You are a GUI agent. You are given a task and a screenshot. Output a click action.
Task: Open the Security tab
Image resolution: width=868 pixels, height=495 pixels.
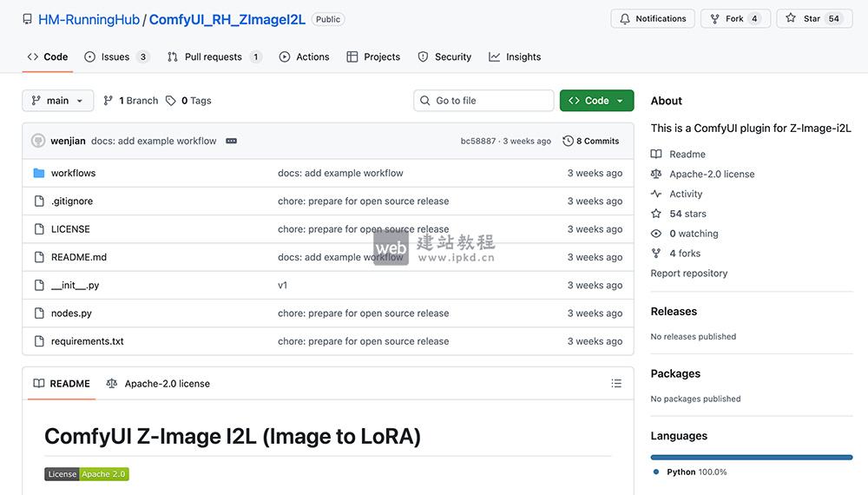click(444, 56)
